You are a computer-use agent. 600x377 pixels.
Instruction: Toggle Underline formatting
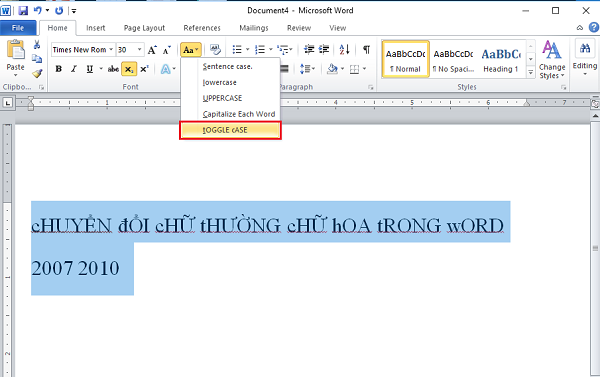coord(90,69)
